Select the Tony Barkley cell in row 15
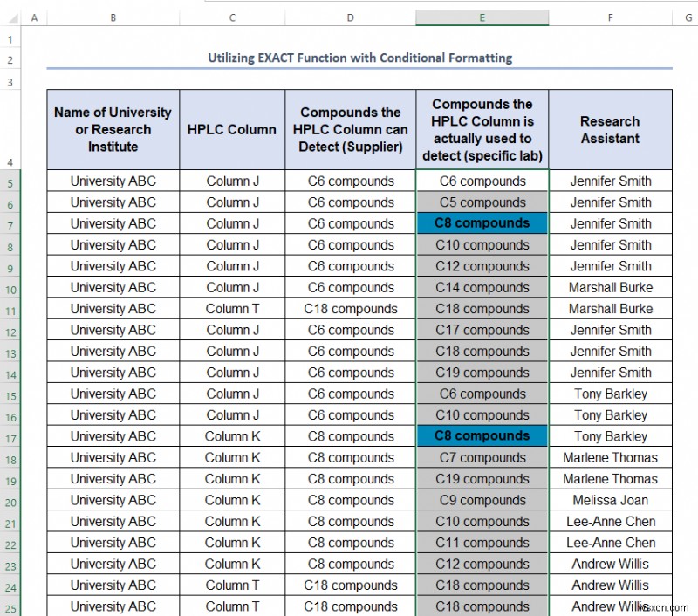Screen dimensions: 698x616 (x=610, y=394)
